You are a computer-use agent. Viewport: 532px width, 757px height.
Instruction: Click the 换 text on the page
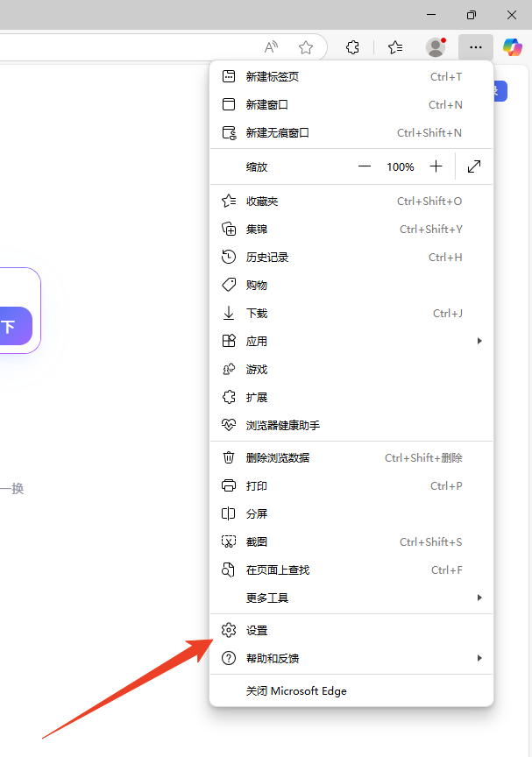point(18,489)
